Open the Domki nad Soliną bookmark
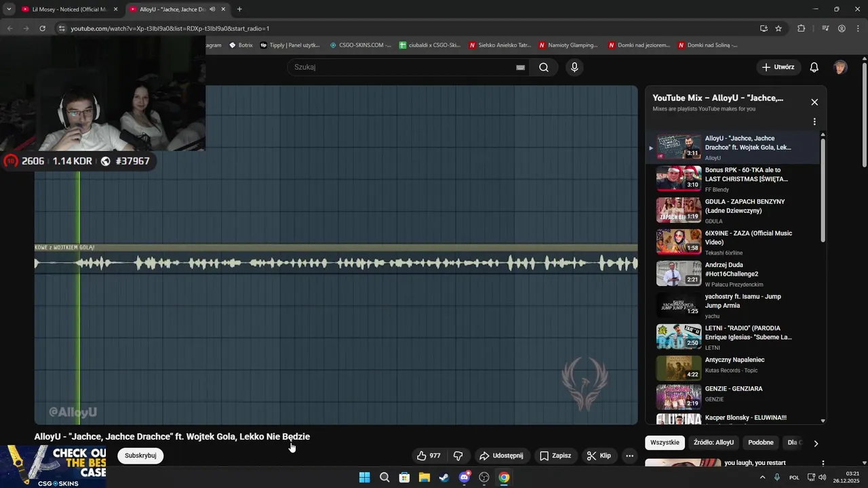This screenshot has width=868, height=488. 707,45
